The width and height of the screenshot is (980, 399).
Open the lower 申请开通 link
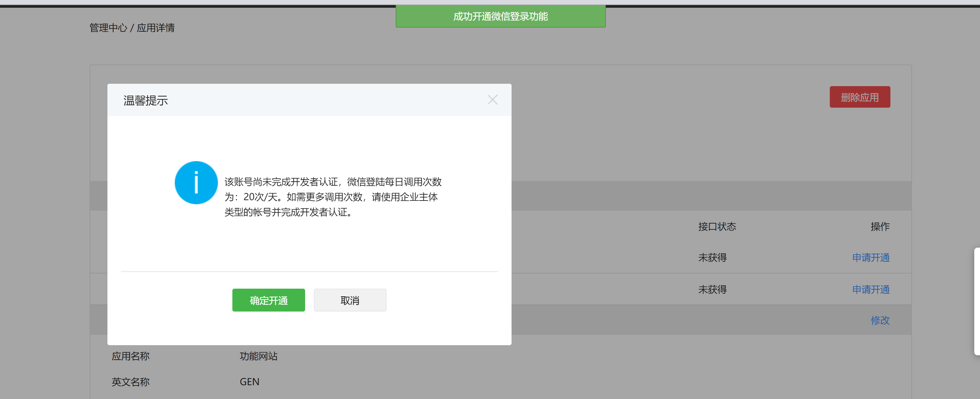pos(871,290)
